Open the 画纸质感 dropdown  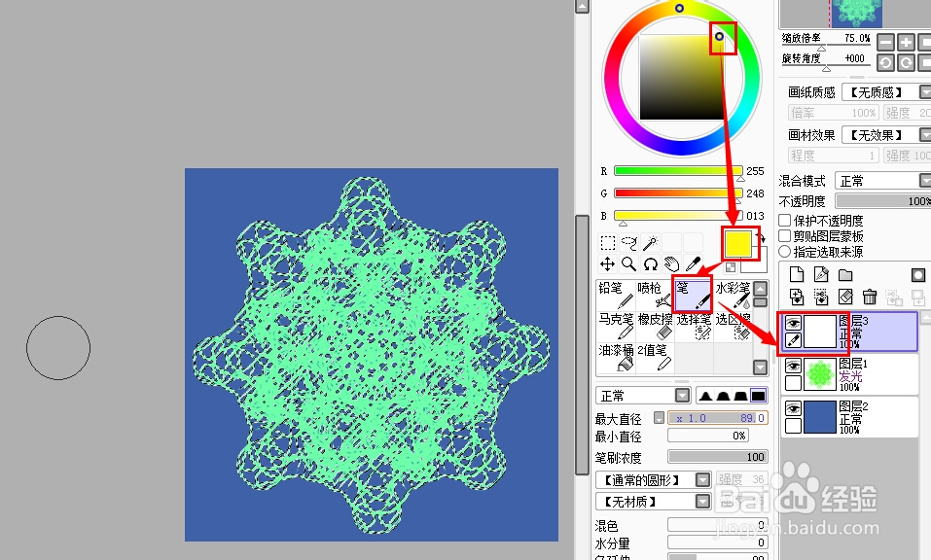[925, 92]
